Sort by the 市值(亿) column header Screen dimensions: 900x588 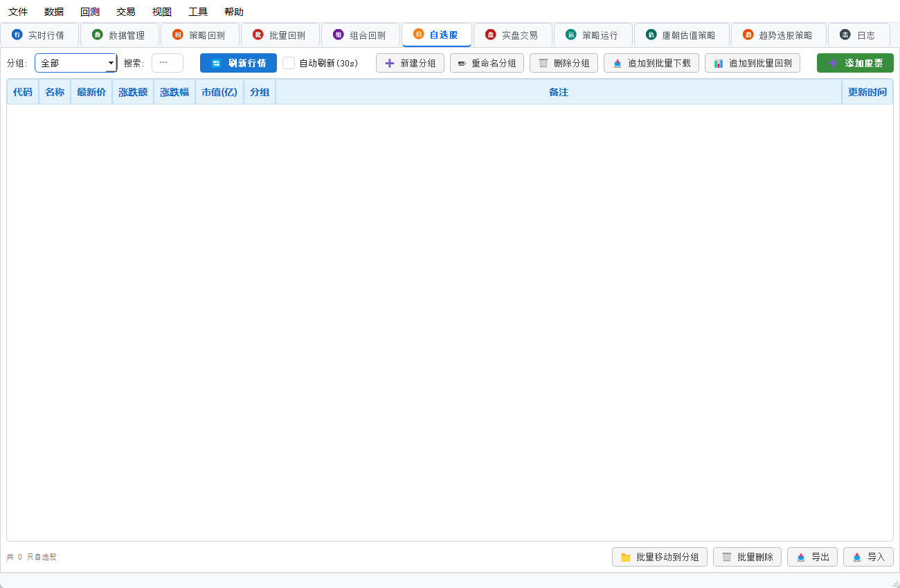pos(219,92)
